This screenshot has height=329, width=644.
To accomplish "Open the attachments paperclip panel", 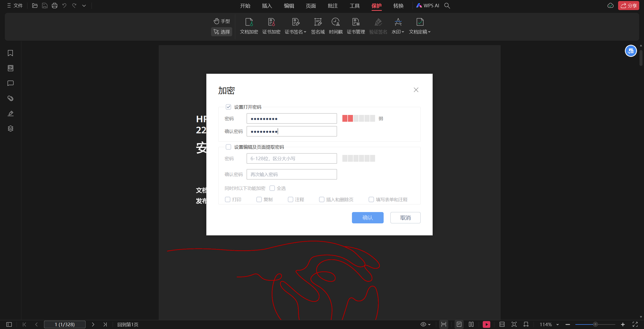I will tap(10, 98).
